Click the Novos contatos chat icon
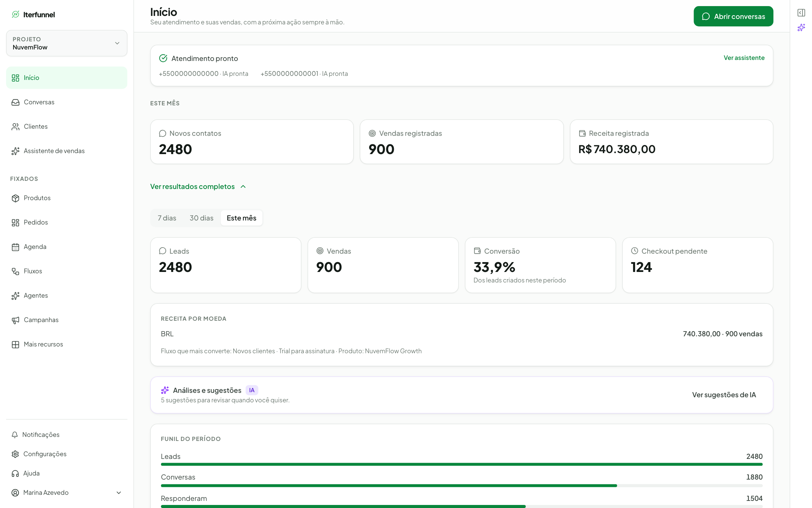The height and width of the screenshot is (508, 812). coord(162,133)
